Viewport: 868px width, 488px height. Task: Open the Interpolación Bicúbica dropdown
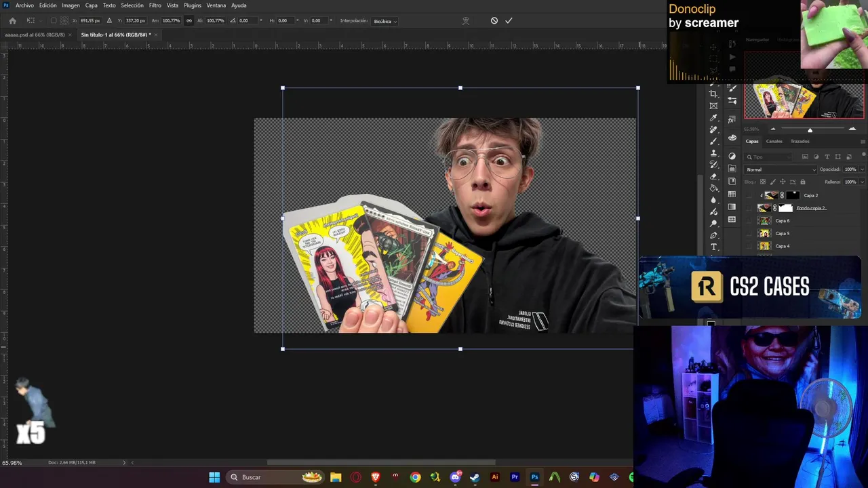tap(385, 21)
